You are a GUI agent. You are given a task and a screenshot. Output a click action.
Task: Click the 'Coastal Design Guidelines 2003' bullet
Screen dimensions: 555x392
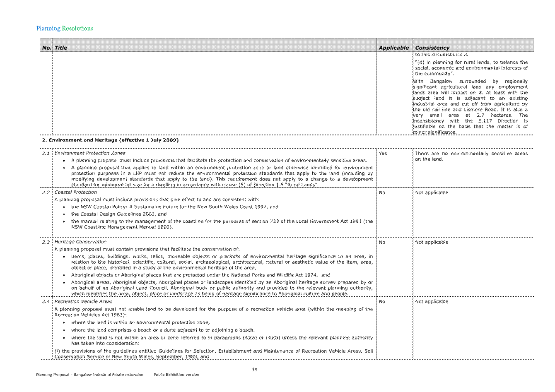click(x=118, y=214)
